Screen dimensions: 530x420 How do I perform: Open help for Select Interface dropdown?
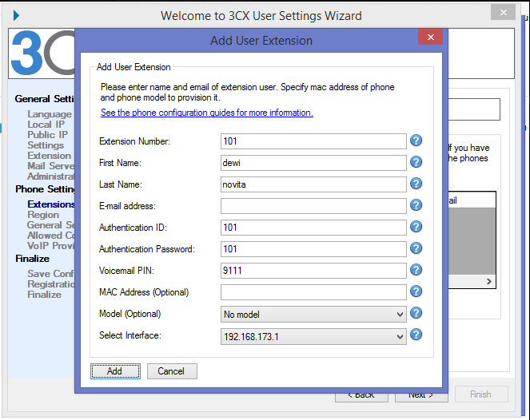point(416,335)
